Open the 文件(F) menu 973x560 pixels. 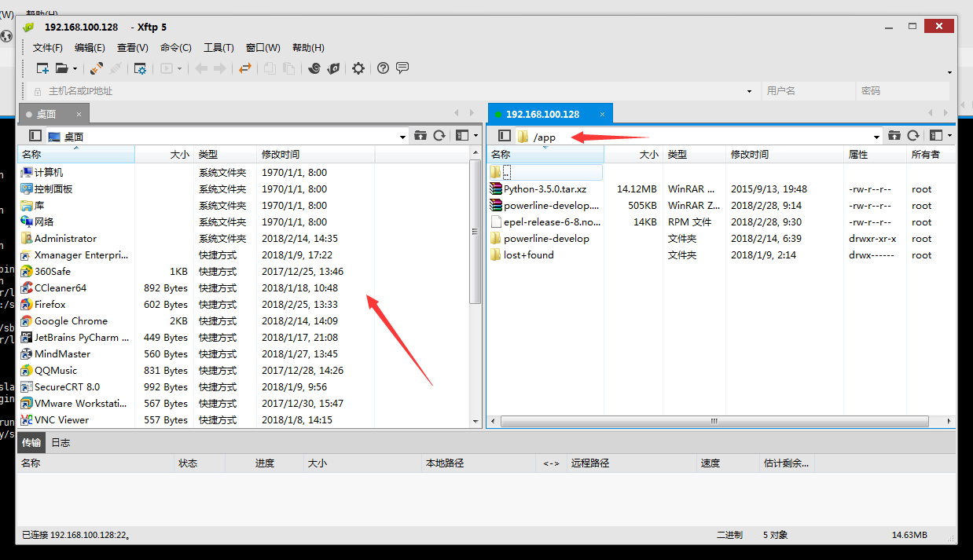[x=48, y=48]
